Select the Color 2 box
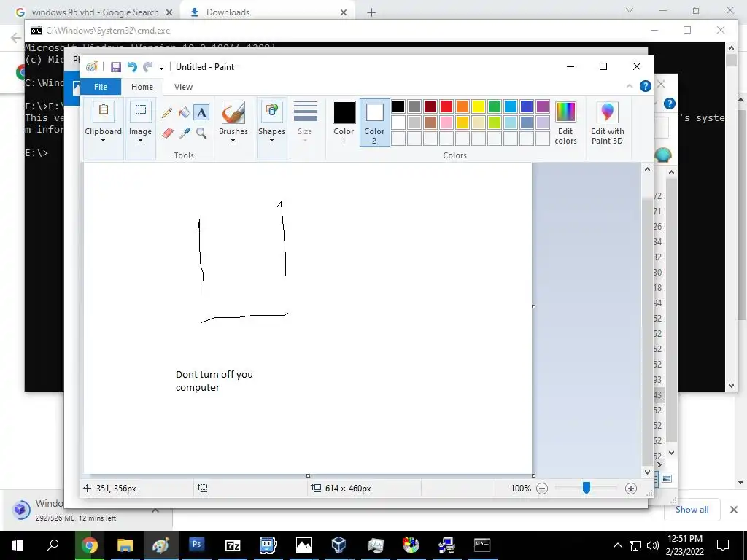Viewport: 747px width, 560px height. tap(374, 122)
